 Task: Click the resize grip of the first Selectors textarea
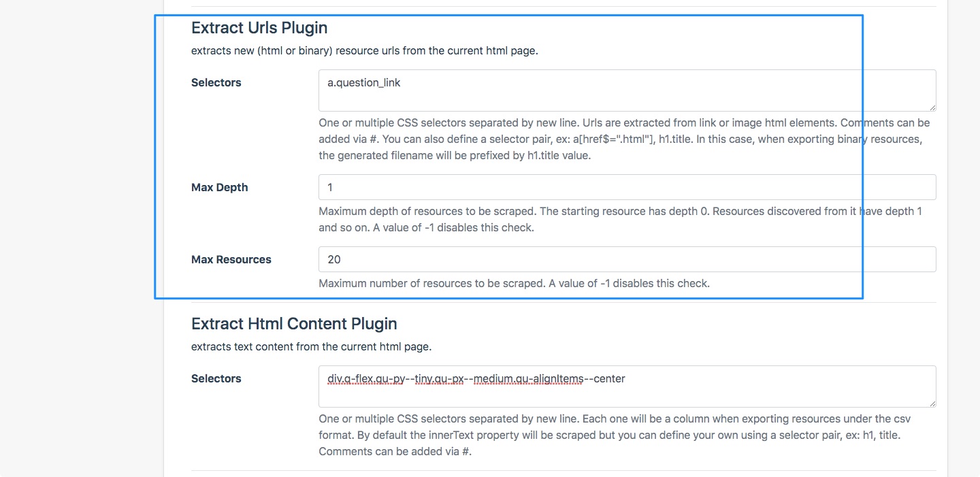(932, 109)
